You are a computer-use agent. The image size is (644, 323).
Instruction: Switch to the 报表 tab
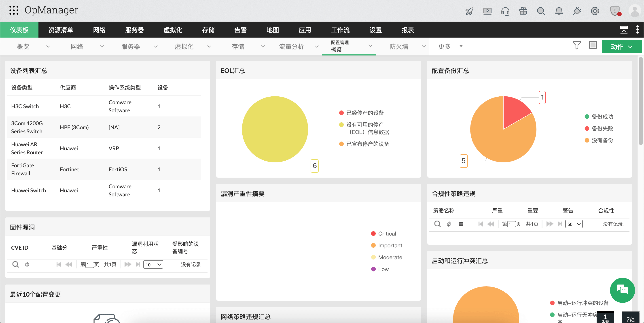tap(408, 30)
